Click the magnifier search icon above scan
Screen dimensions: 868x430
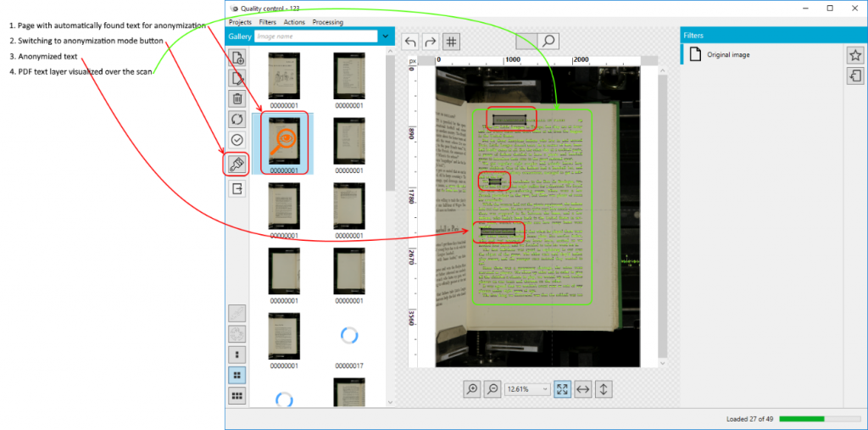click(x=548, y=41)
